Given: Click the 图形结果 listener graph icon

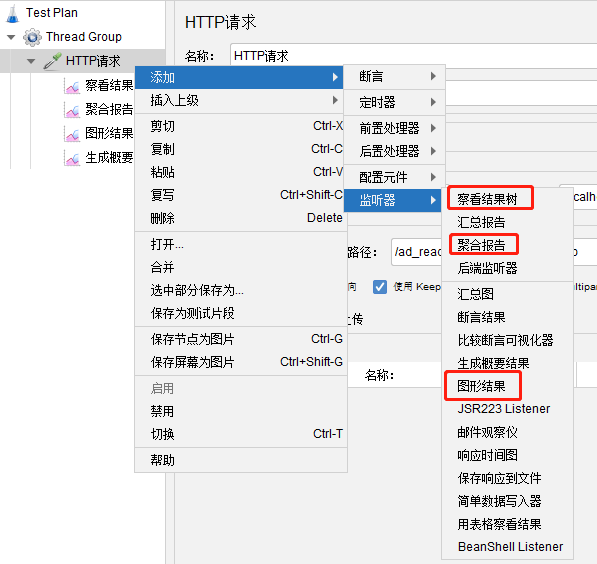Looking at the screenshot, I should [x=72, y=134].
